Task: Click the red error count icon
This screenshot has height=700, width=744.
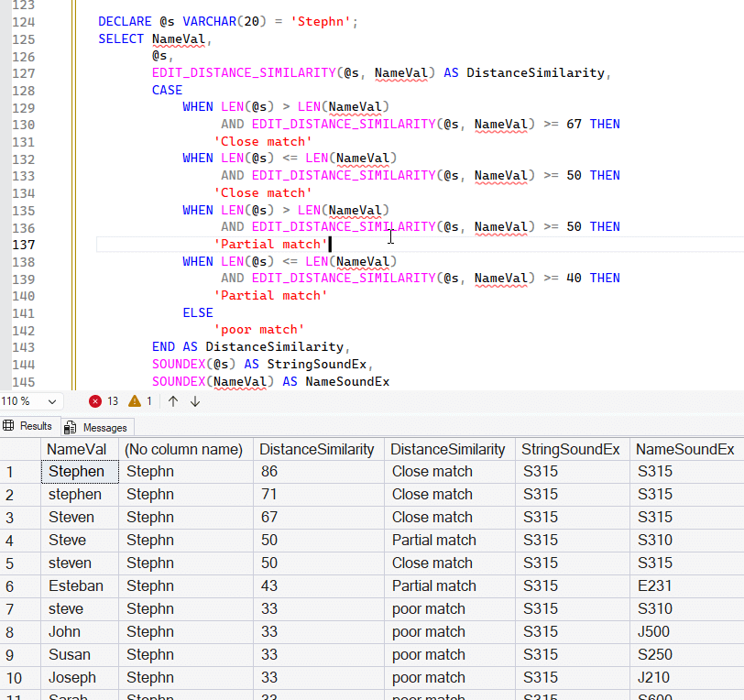Action: 95,401
